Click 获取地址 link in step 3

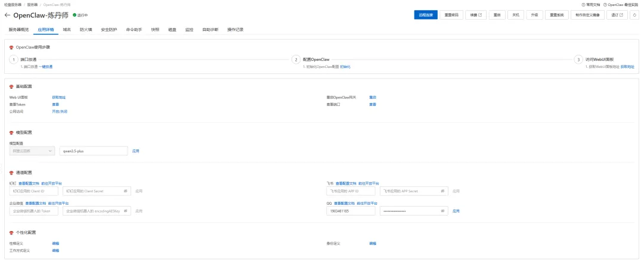pyautogui.click(x=627, y=67)
